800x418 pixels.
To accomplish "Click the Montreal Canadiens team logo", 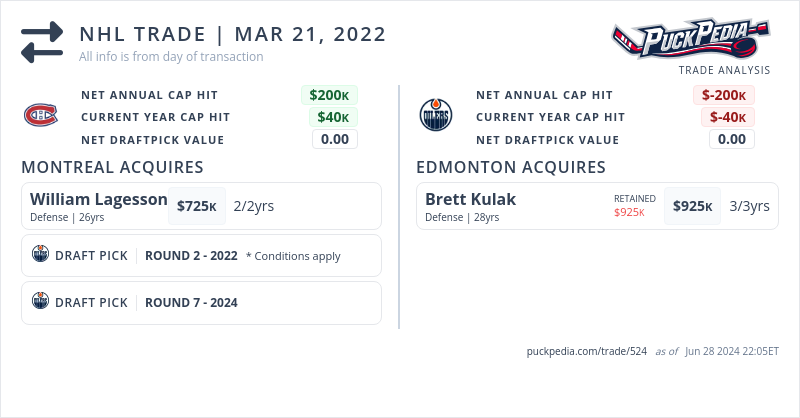I will pyautogui.click(x=41, y=117).
